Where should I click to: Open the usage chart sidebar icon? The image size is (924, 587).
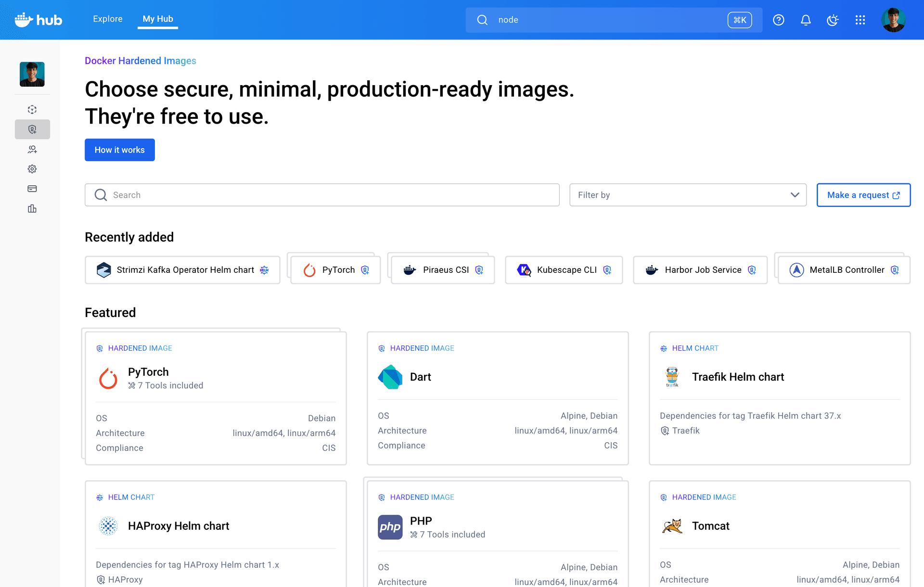[32, 208]
